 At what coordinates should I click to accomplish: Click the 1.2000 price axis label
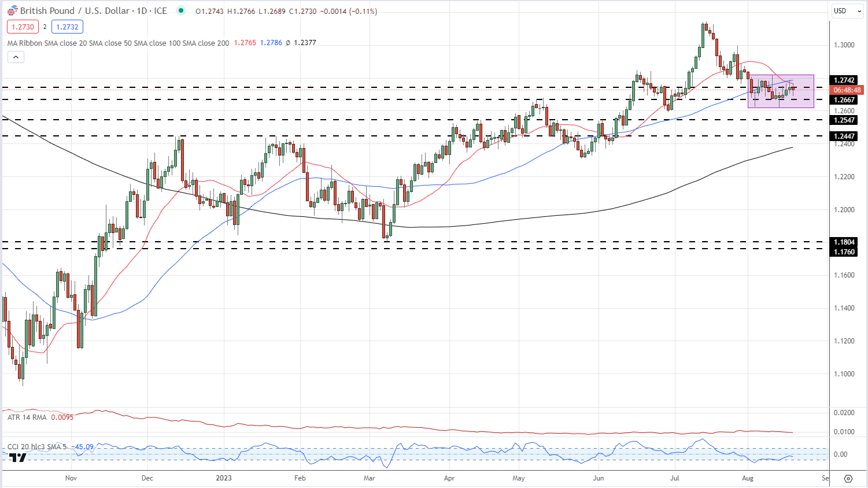[x=844, y=210]
